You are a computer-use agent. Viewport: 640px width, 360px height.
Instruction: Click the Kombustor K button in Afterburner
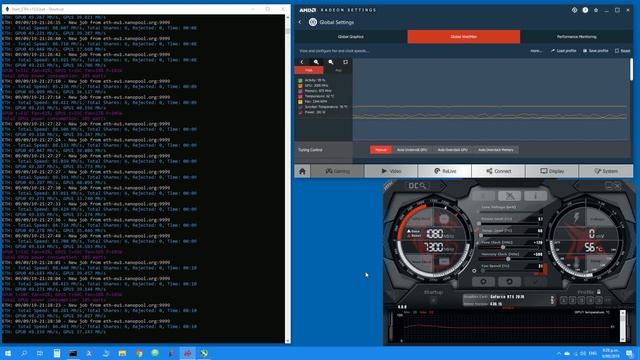click(483, 196)
